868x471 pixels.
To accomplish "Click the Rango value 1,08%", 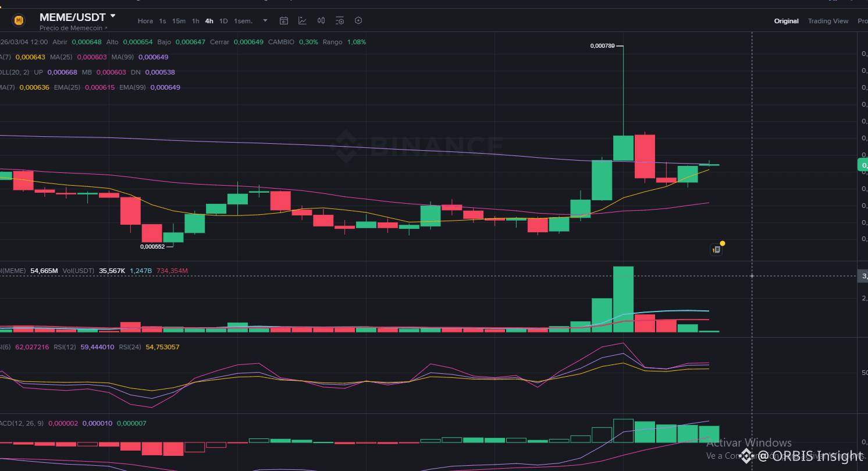I will pos(357,42).
